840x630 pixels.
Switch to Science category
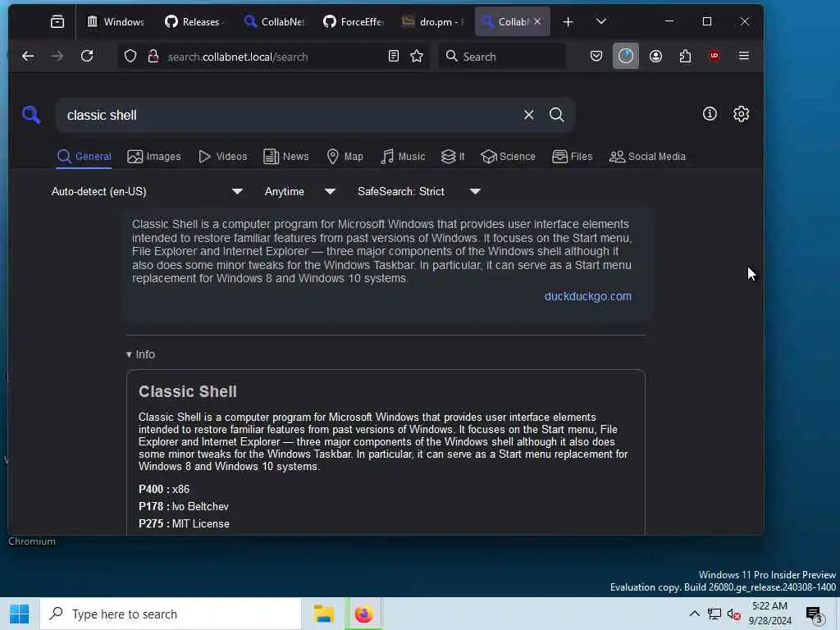pyautogui.click(x=508, y=157)
